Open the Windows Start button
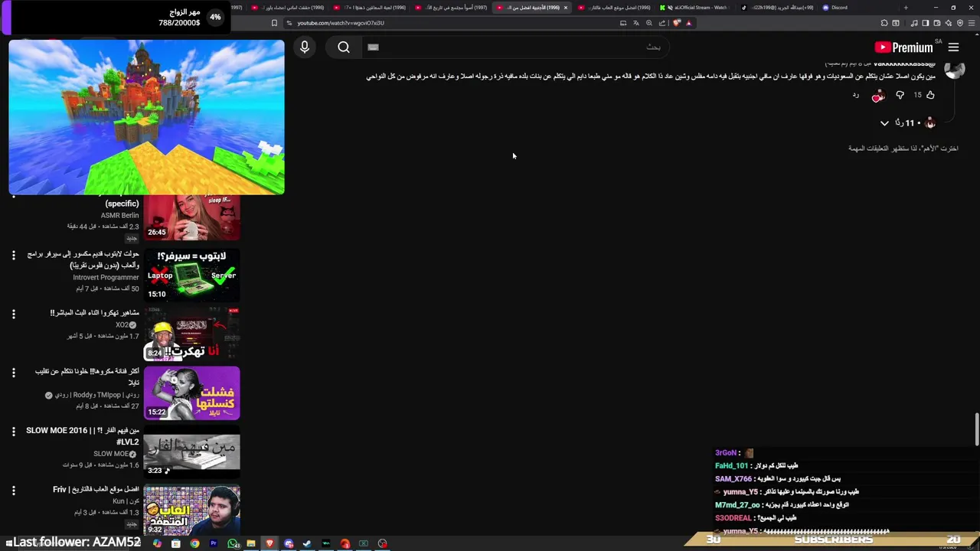This screenshot has height=551, width=980. (x=9, y=543)
